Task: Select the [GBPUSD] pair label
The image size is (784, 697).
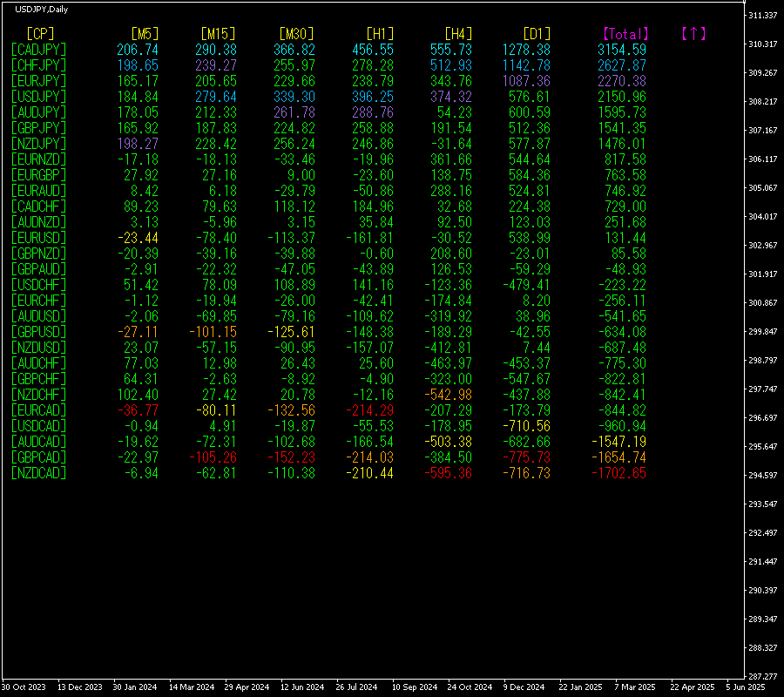Action: [38, 331]
